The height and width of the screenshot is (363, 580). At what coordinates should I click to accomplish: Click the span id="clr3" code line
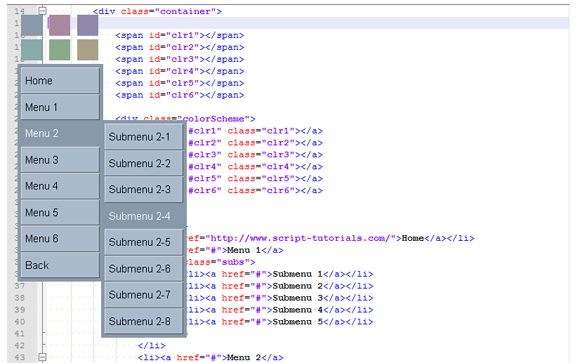[180, 59]
